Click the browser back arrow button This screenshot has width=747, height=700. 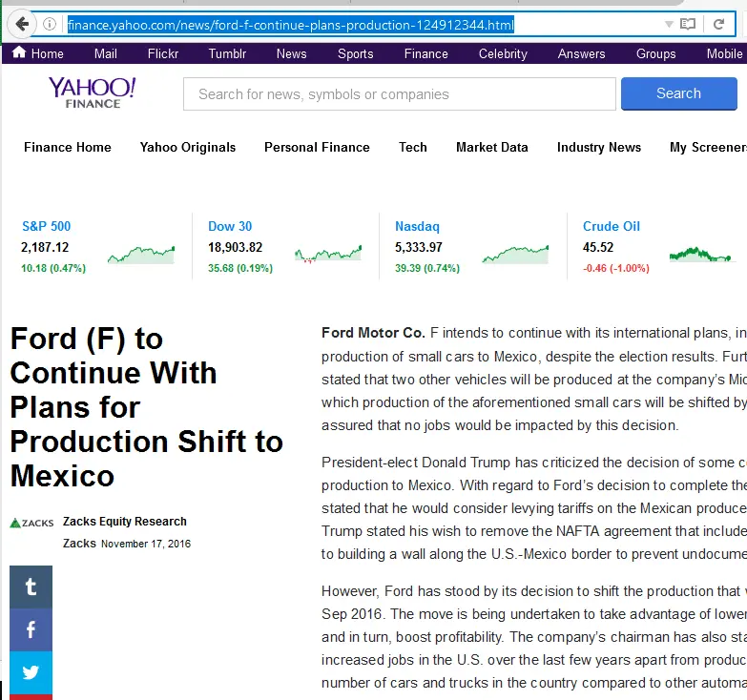point(20,24)
